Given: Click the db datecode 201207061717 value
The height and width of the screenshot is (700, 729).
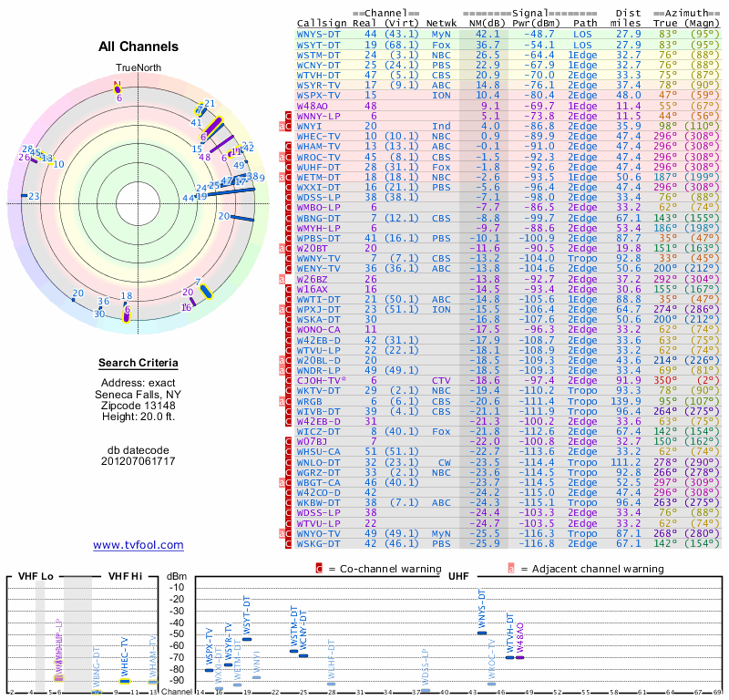Looking at the screenshot, I should click(x=139, y=461).
